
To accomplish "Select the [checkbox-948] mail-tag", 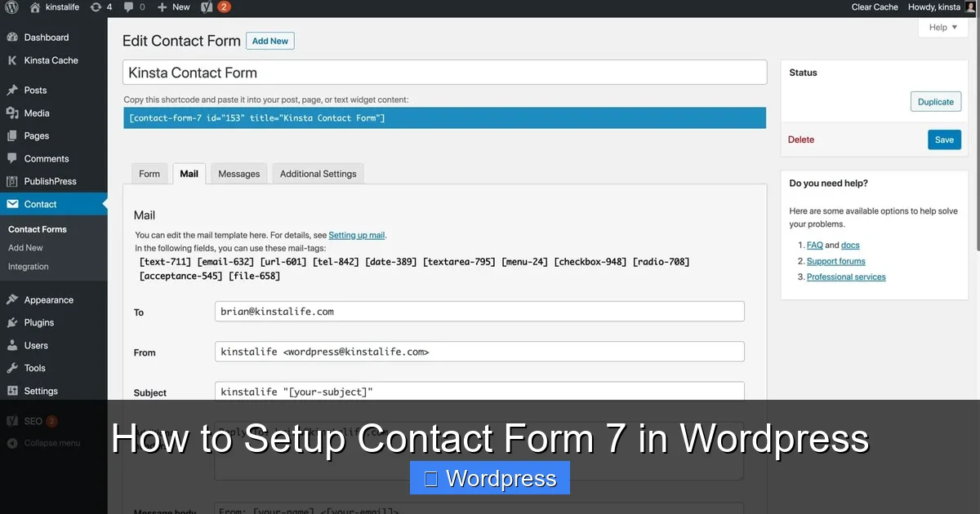I will pyautogui.click(x=590, y=262).
